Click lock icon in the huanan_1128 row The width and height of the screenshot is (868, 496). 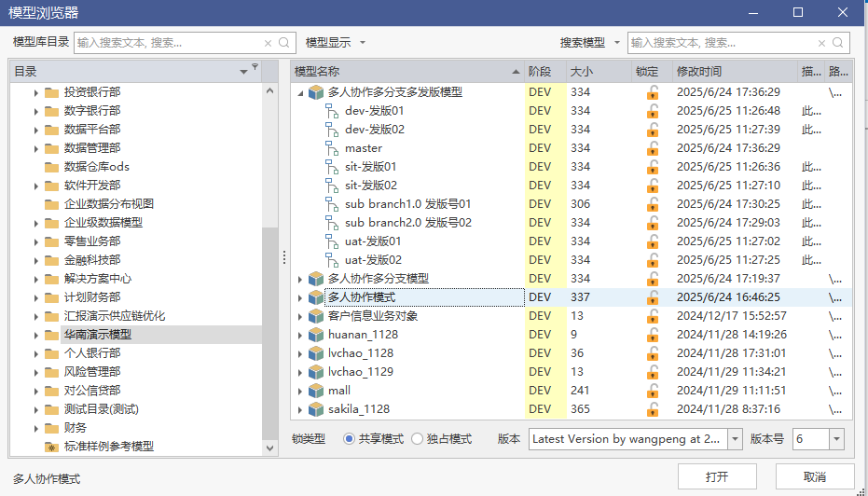coord(653,335)
